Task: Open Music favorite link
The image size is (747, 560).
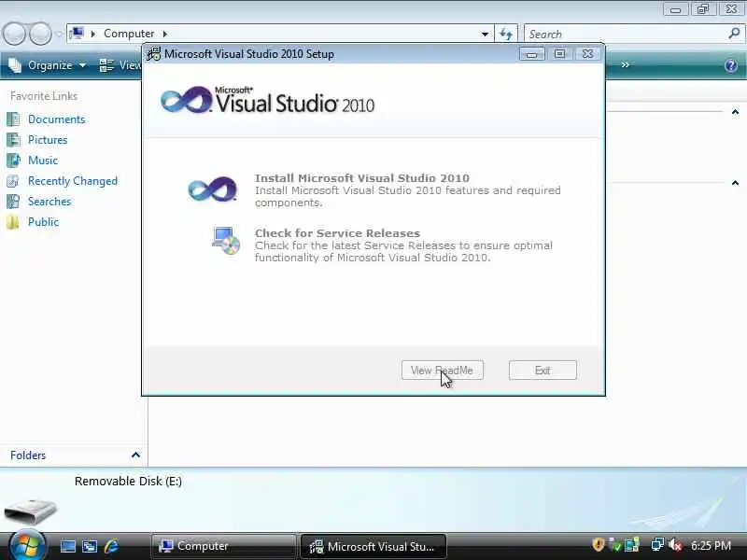Action: click(x=43, y=160)
